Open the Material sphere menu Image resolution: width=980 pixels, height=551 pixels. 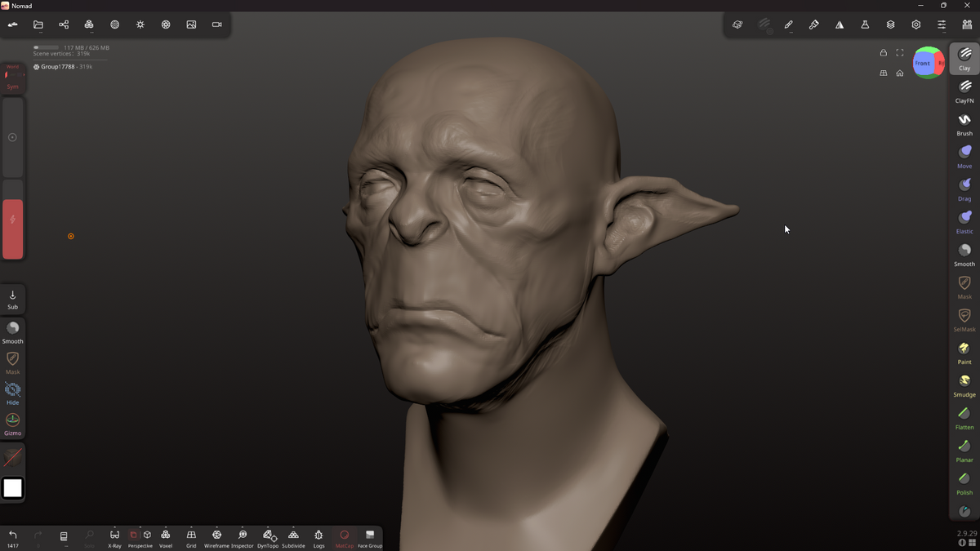(x=114, y=24)
